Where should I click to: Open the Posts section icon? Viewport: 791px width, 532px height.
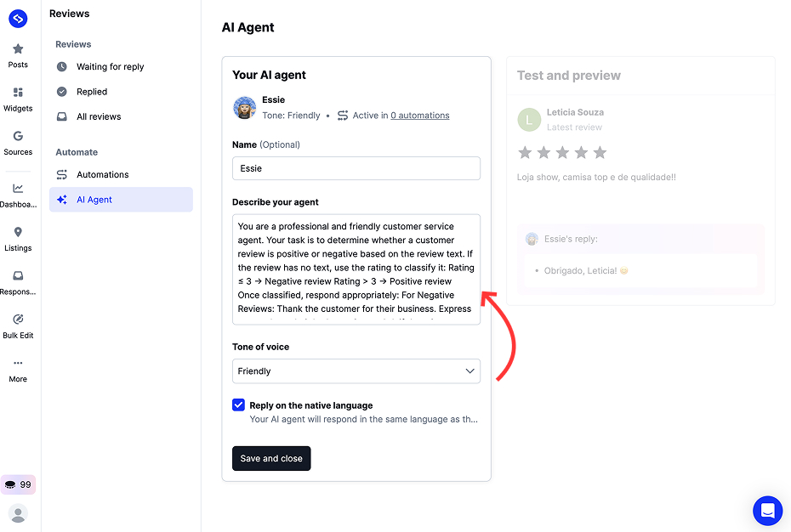[x=18, y=51]
